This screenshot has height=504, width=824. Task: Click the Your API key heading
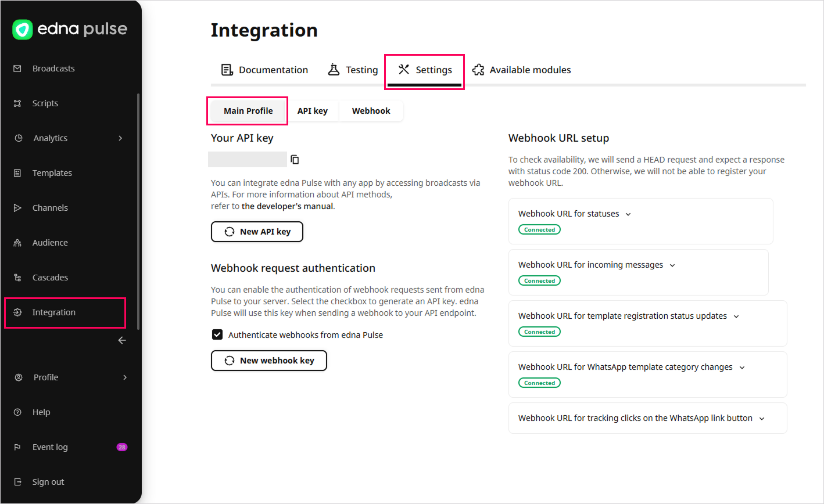pyautogui.click(x=242, y=138)
